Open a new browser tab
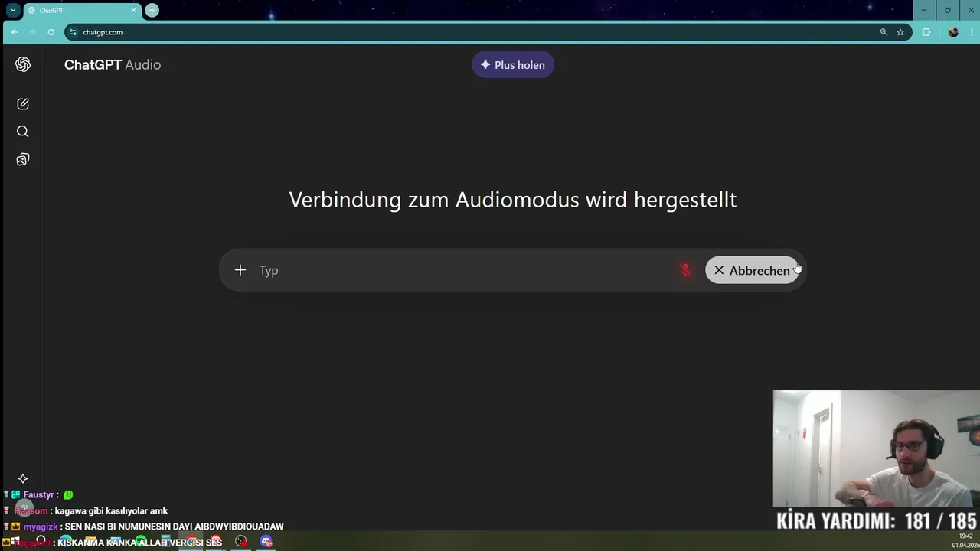 tap(152, 10)
